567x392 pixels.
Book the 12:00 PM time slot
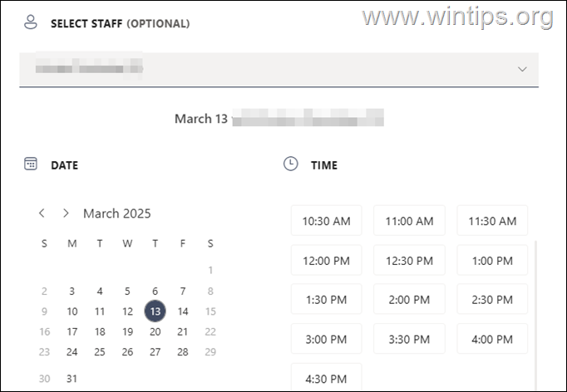click(326, 261)
